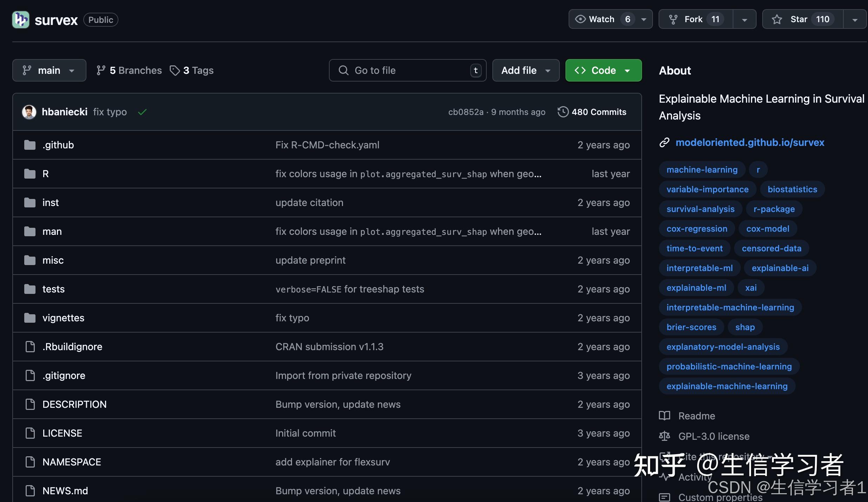
Task: Open the green Code dropdown
Action: 603,70
